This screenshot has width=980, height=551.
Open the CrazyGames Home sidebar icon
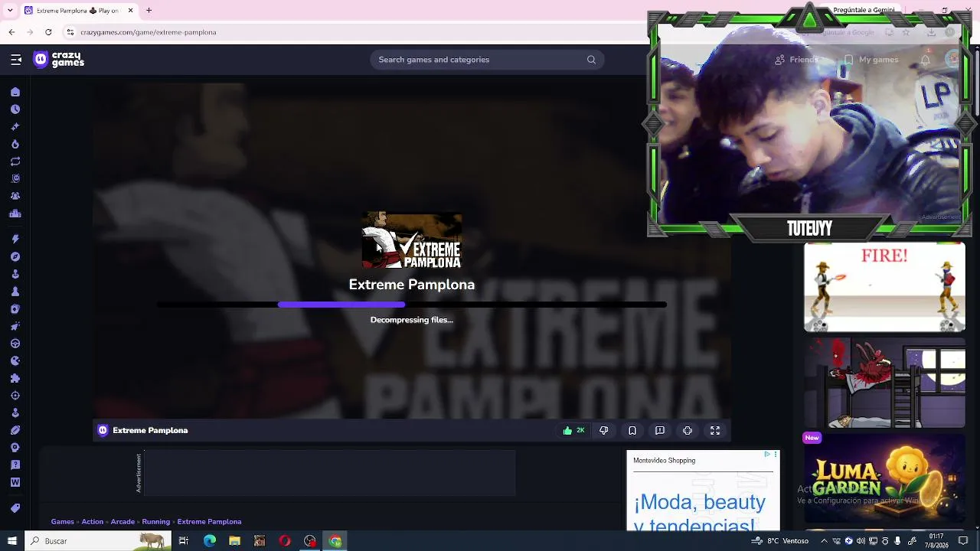coord(15,92)
